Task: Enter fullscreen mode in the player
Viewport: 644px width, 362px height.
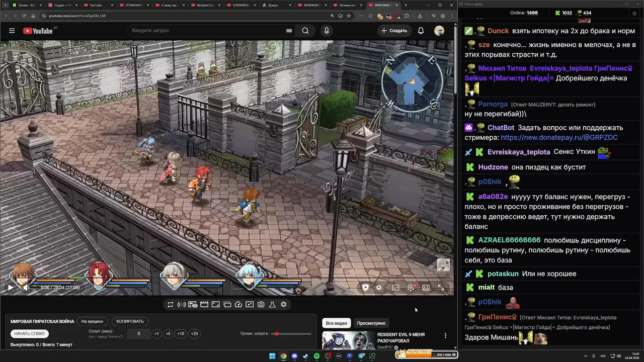Action: click(441, 288)
